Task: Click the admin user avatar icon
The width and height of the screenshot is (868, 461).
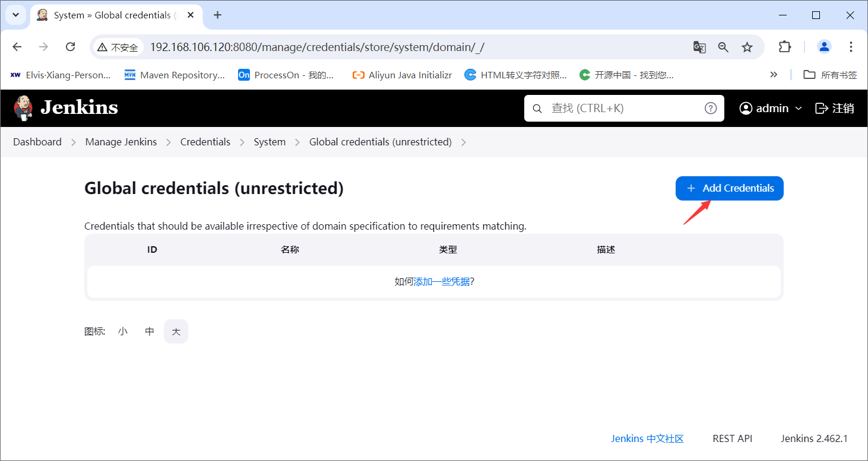Action: 746,108
